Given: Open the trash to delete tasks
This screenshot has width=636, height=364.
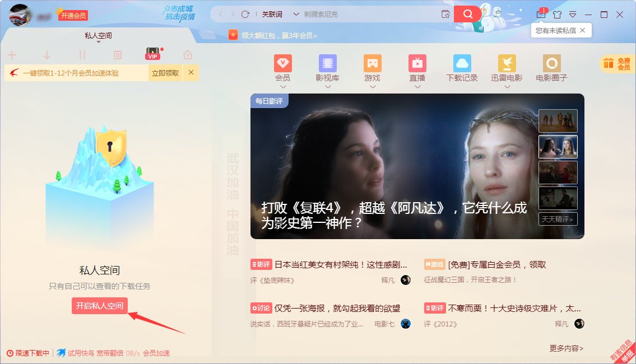Looking at the screenshot, I should [x=117, y=54].
